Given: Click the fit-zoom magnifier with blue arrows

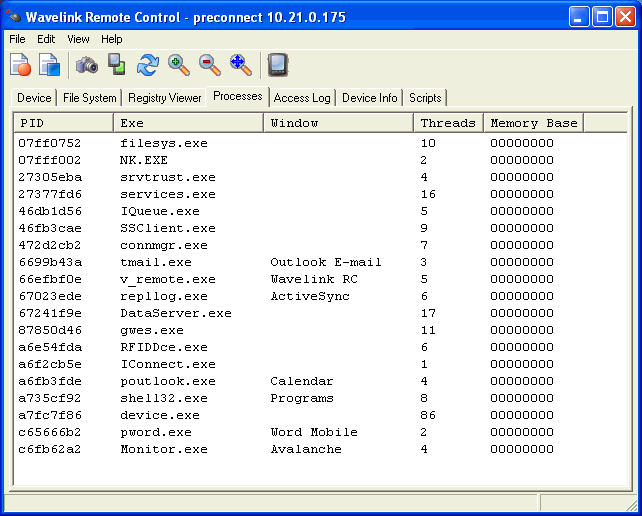Looking at the screenshot, I should tap(241, 65).
